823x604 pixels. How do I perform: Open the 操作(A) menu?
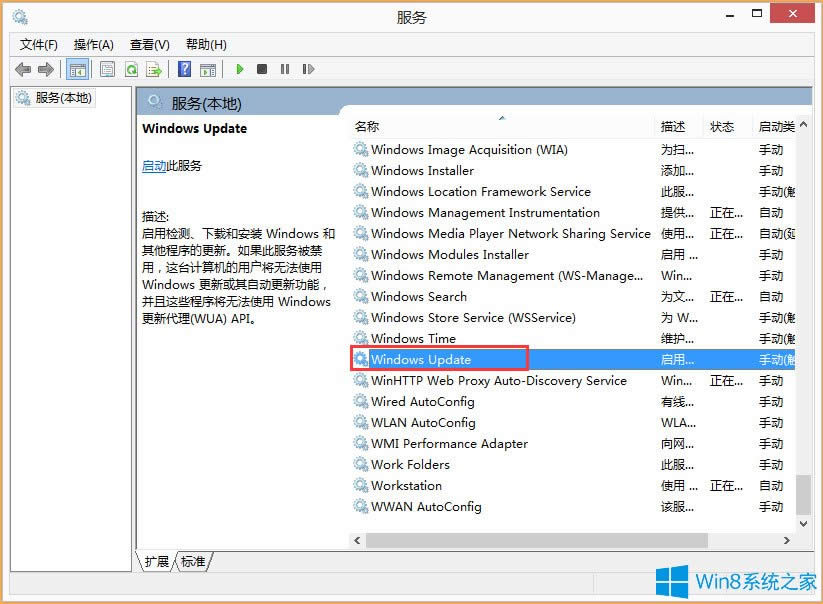point(93,44)
